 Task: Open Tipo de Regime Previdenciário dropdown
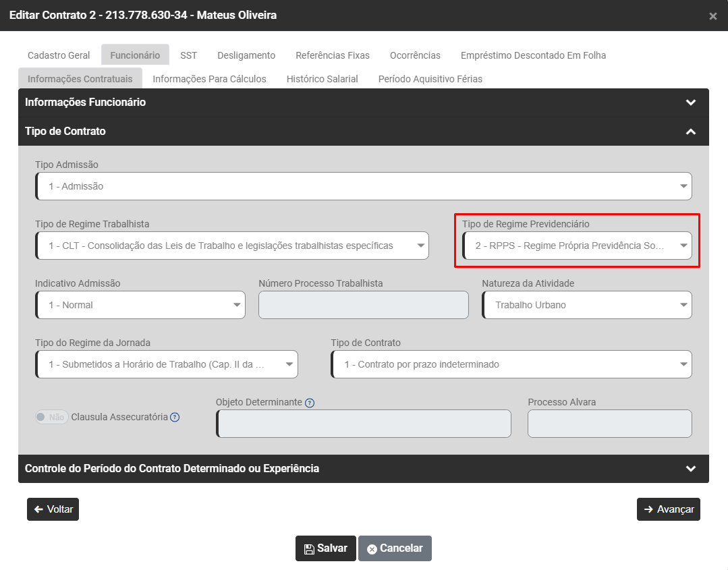coord(577,246)
